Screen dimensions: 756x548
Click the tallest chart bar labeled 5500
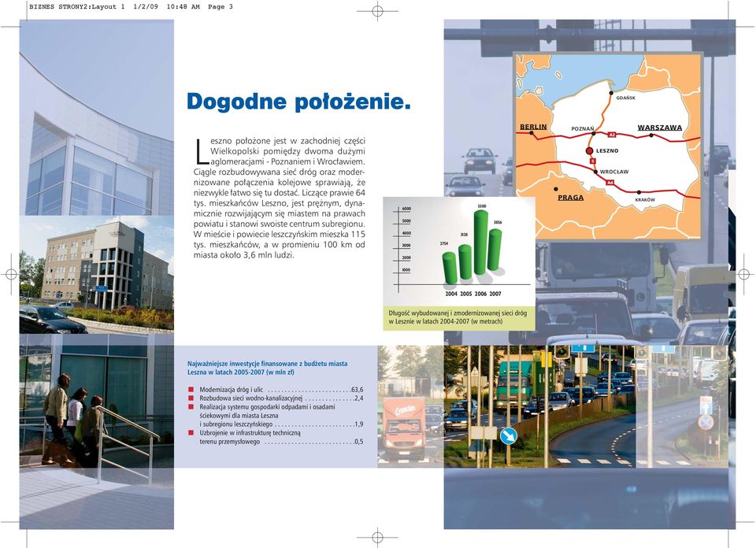(481, 243)
